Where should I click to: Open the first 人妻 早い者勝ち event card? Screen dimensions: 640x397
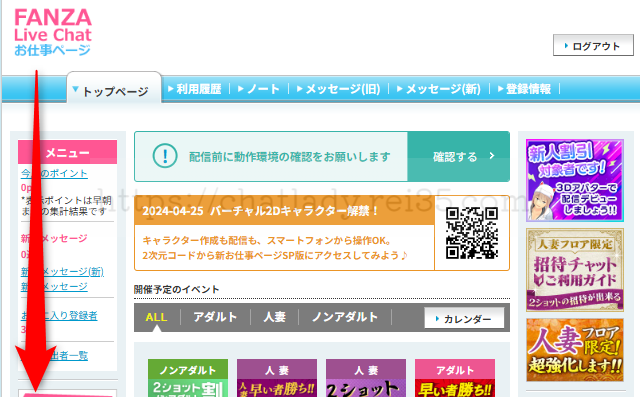[x=277, y=378]
